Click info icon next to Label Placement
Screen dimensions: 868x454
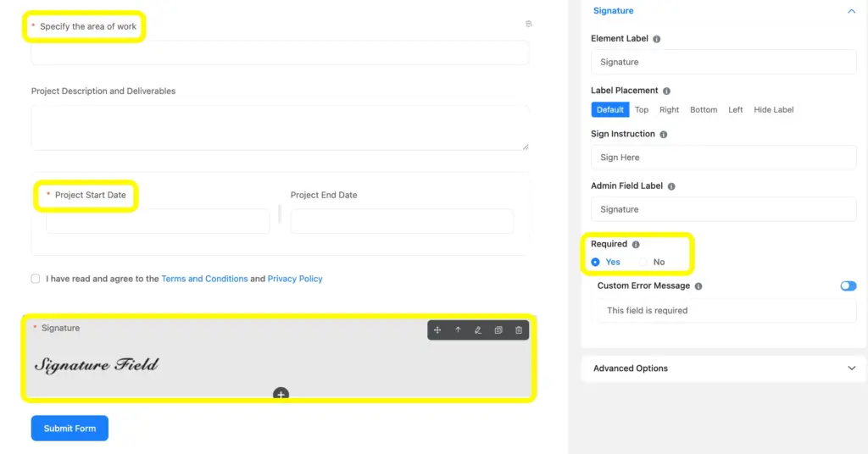(666, 91)
